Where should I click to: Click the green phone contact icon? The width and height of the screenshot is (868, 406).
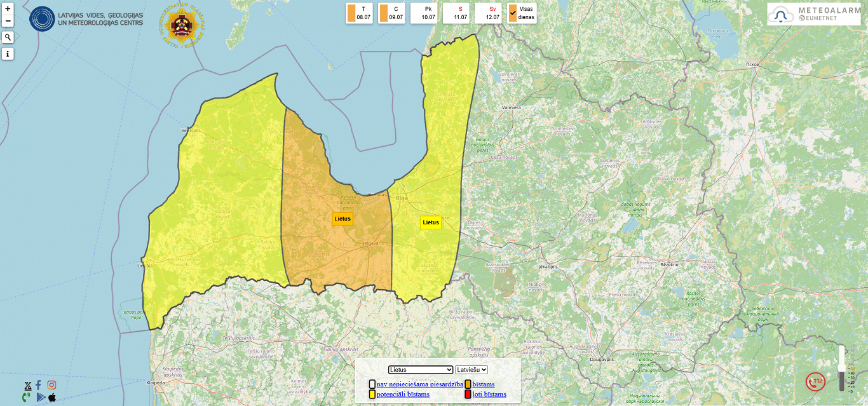click(x=26, y=397)
